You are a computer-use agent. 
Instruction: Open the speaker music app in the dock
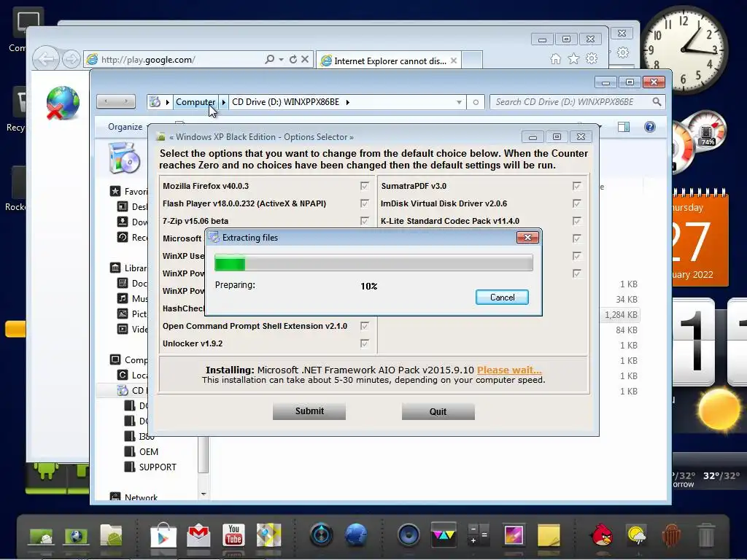409,534
